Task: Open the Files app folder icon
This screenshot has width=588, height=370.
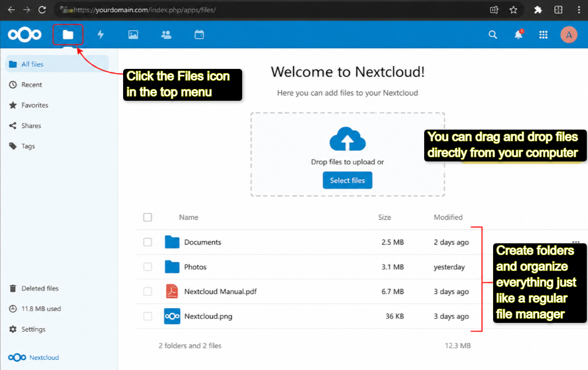Action: tap(68, 35)
